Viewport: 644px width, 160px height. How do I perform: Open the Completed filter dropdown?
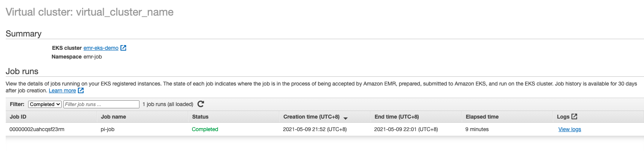tap(45, 104)
